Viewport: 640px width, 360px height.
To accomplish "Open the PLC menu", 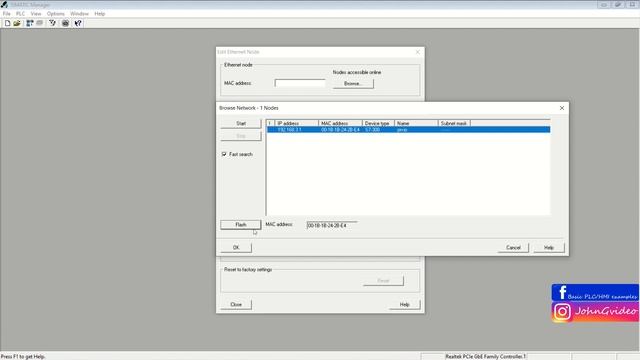I will pyautogui.click(x=20, y=13).
